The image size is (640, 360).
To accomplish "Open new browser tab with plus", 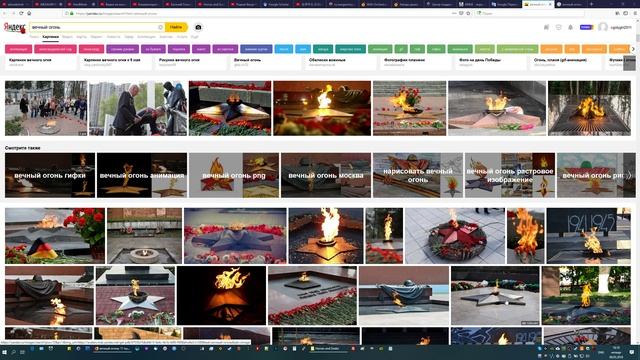I will pos(591,4).
